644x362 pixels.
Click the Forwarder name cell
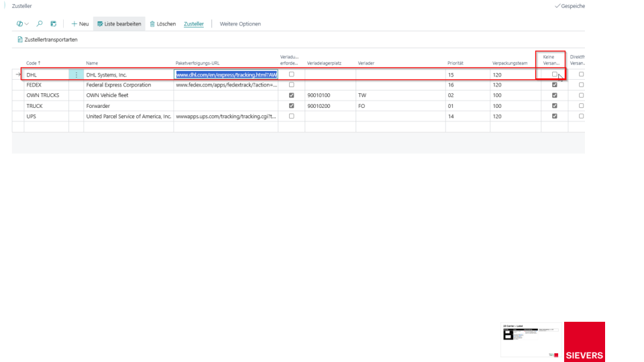point(129,106)
